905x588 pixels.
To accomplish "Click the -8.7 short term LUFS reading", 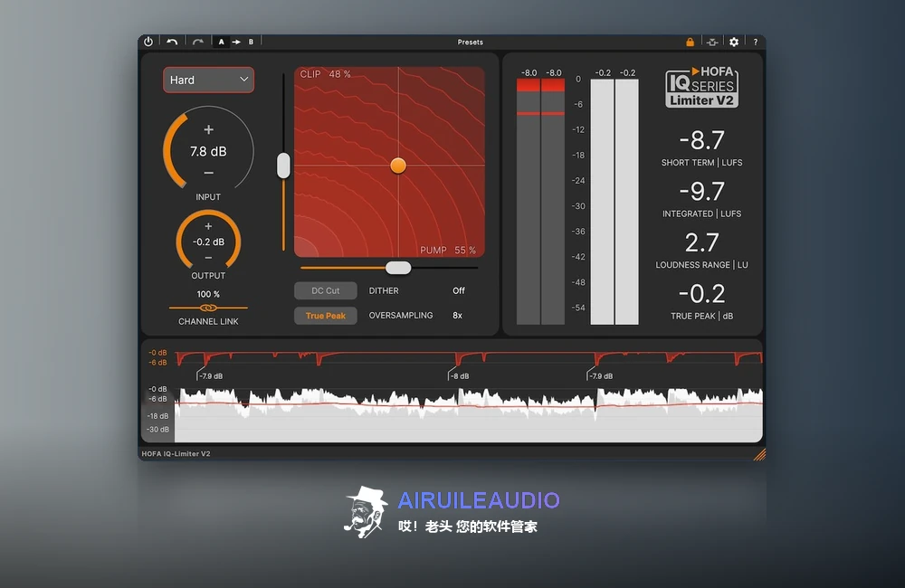I will (x=702, y=140).
